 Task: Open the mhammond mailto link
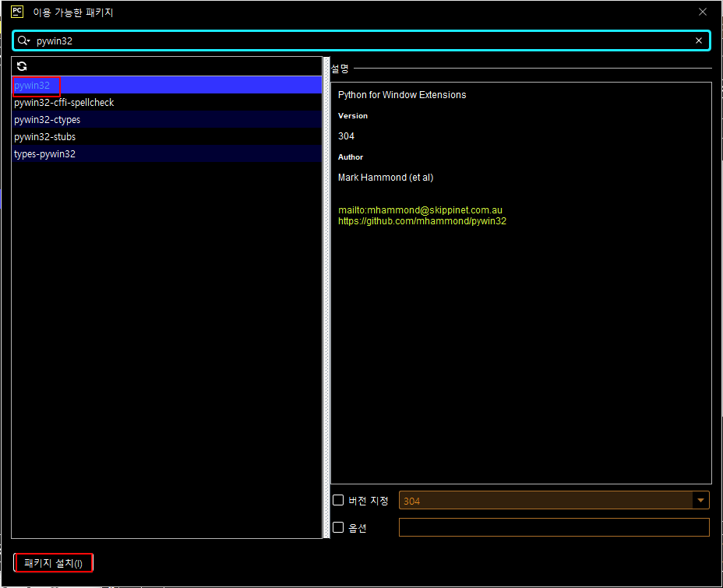click(x=420, y=210)
